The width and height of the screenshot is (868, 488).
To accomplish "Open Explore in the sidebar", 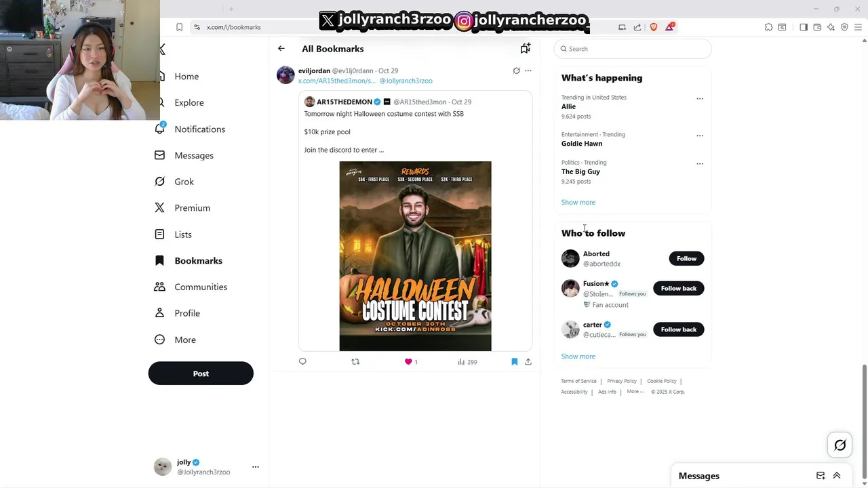I will [189, 103].
